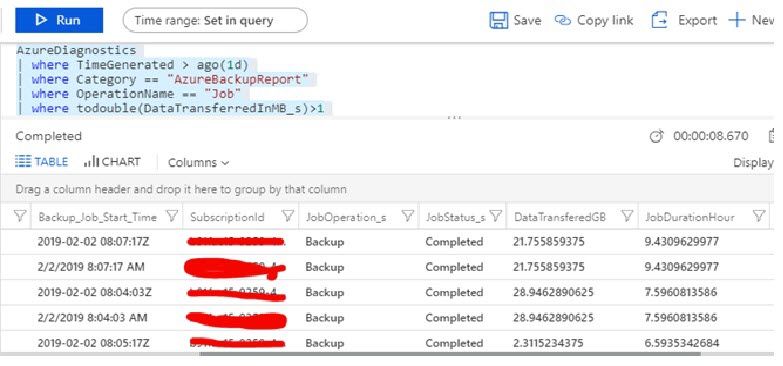Open filter icon on SubscriptionId column
Screen dimensions: 783x366
(288, 216)
